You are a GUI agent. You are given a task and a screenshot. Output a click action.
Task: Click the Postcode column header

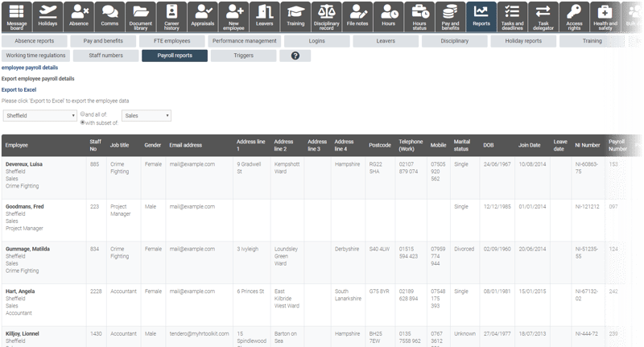pyautogui.click(x=380, y=145)
